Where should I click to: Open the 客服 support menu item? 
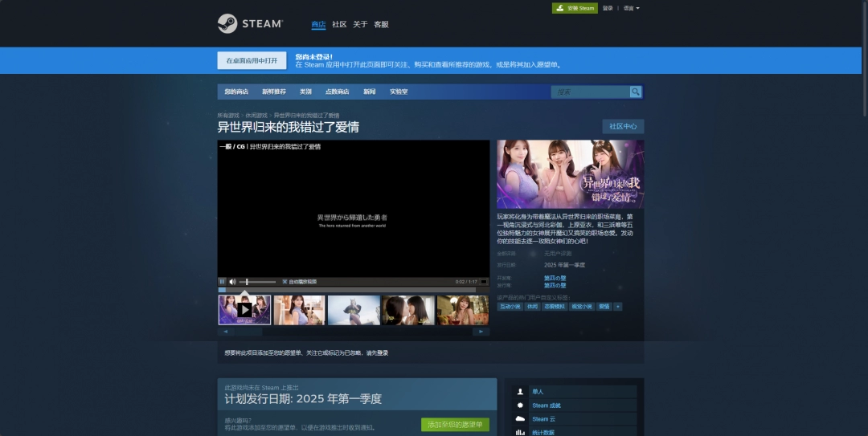coord(381,24)
